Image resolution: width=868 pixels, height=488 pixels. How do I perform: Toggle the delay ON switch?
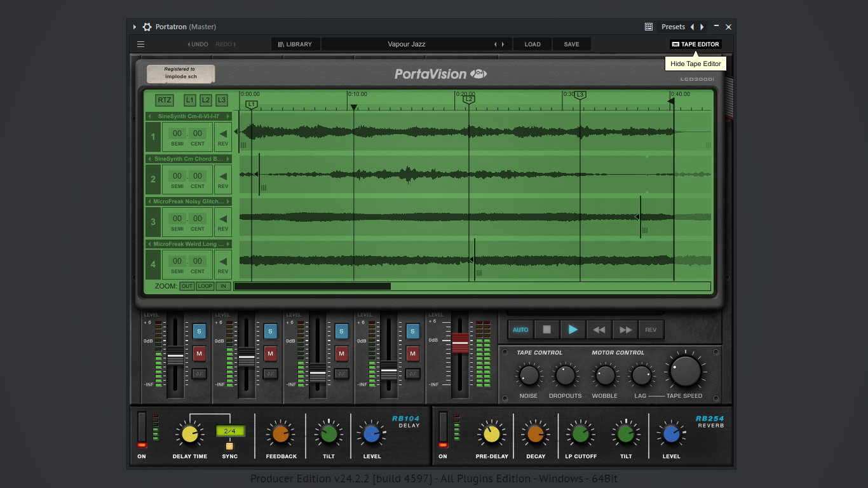coord(142,430)
